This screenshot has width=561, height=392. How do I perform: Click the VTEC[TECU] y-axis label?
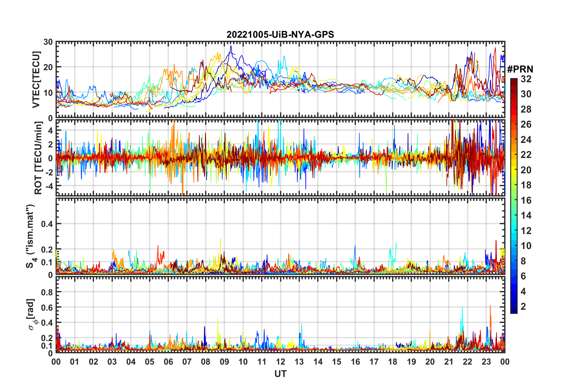point(36,80)
